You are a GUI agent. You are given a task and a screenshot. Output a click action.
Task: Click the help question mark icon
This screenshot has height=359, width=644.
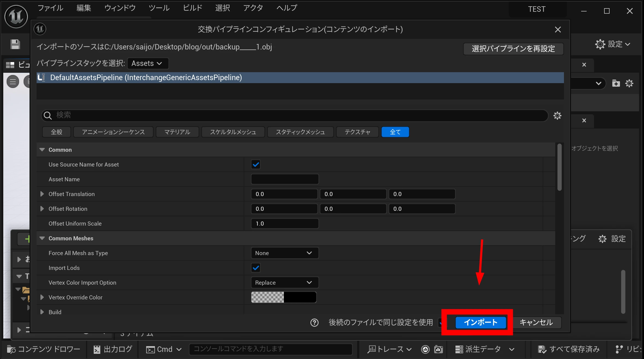(x=314, y=323)
